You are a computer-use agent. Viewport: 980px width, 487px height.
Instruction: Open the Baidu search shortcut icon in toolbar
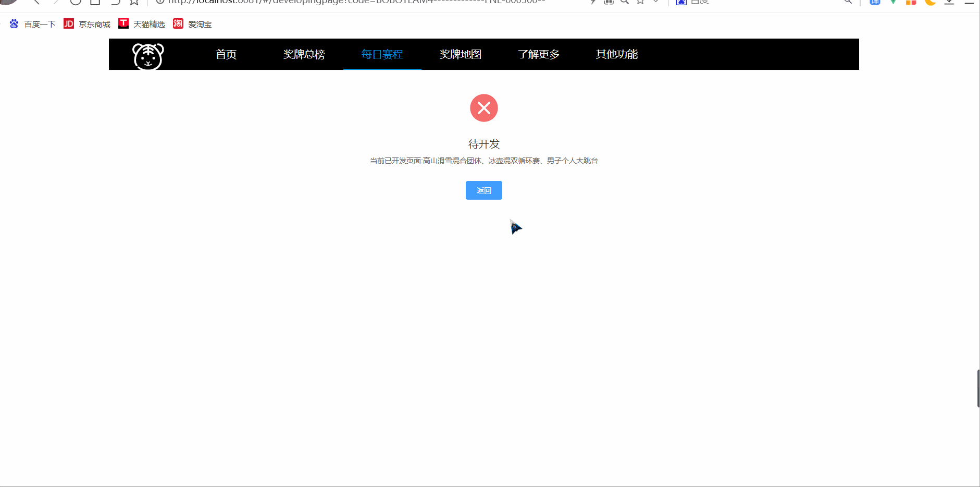(x=682, y=3)
